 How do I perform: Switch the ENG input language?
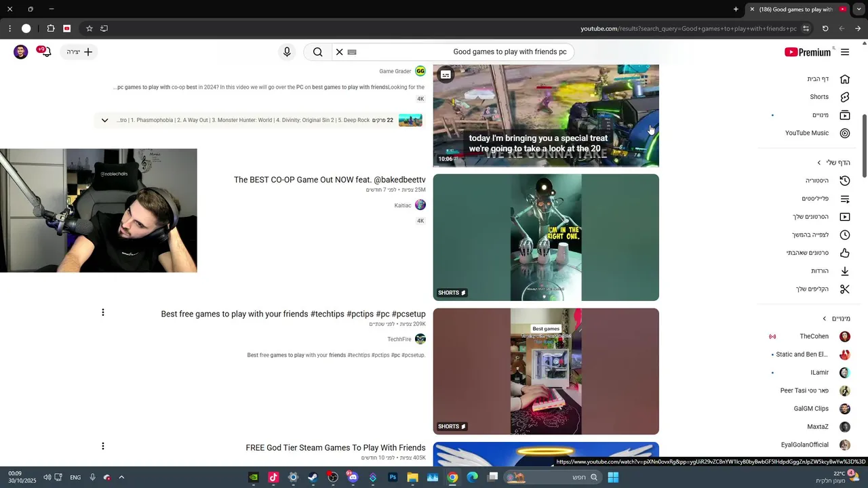click(x=75, y=477)
